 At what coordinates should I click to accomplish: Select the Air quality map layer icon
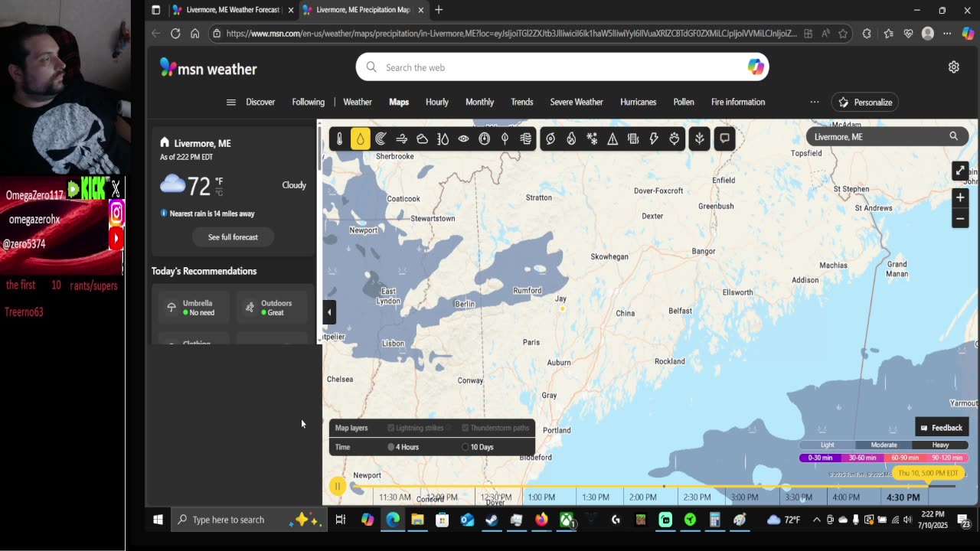(x=525, y=139)
